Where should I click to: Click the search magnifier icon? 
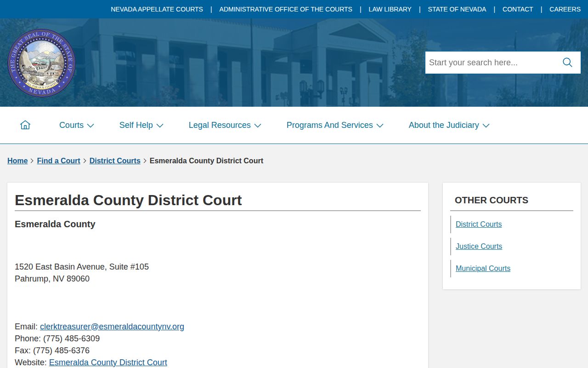[x=567, y=63]
